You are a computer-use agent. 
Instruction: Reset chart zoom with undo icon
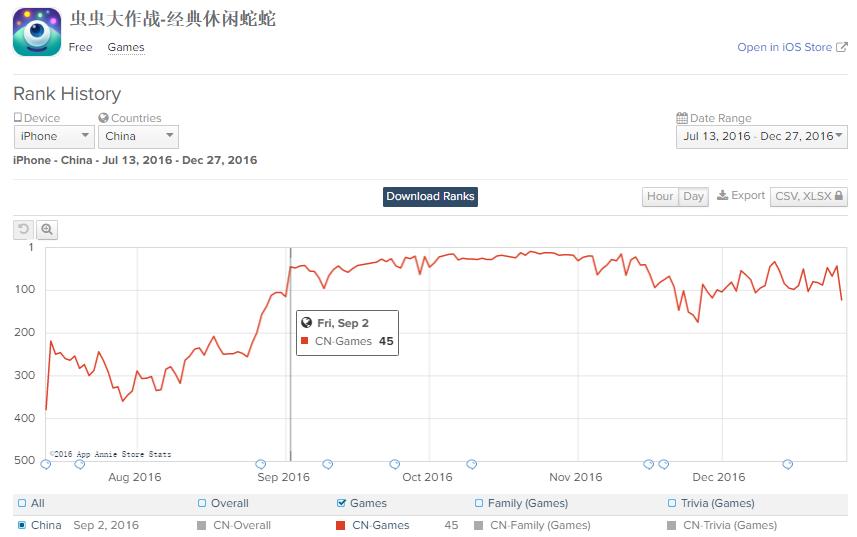pyautogui.click(x=24, y=229)
